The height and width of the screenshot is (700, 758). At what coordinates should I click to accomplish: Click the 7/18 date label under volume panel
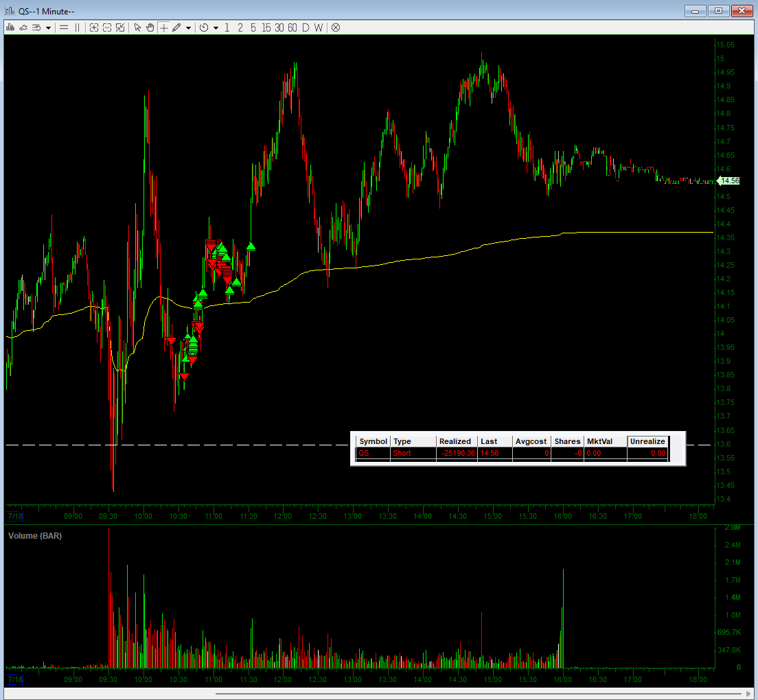click(x=15, y=679)
